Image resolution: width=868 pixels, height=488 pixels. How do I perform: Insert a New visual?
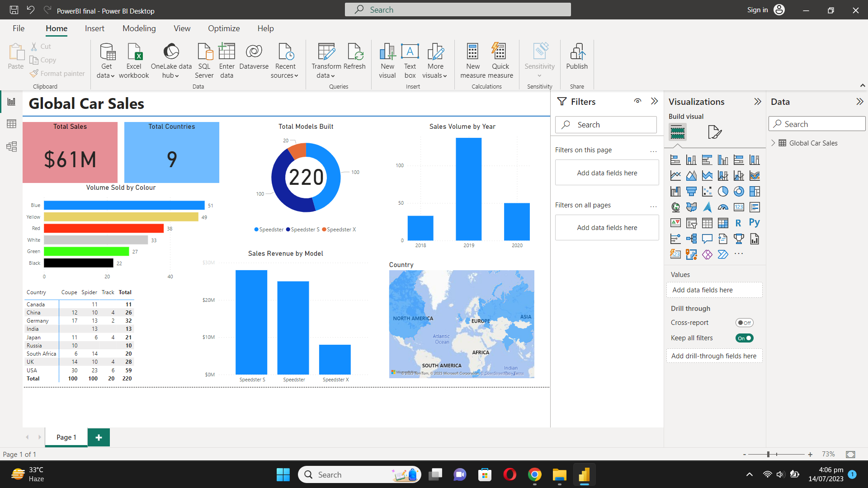[387, 61]
